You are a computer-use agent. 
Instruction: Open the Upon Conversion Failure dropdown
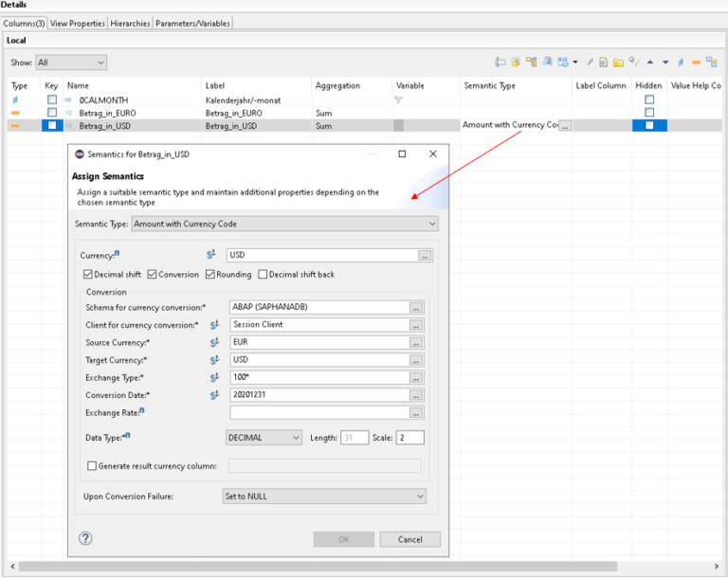click(x=324, y=497)
